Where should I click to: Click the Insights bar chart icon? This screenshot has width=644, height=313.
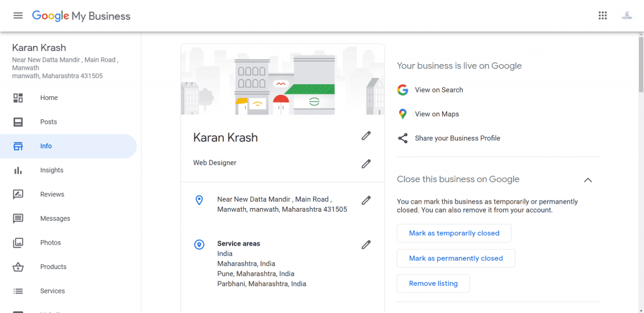[x=18, y=170]
